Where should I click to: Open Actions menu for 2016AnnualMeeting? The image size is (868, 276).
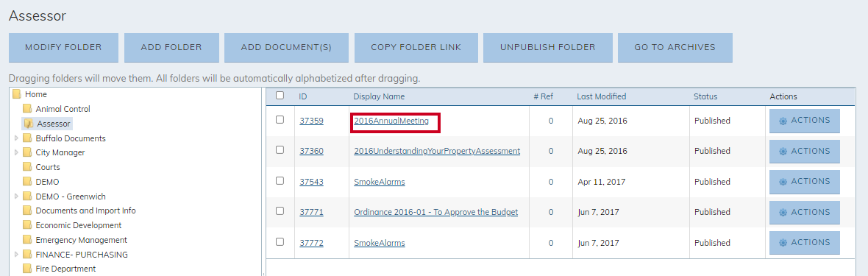tap(804, 121)
